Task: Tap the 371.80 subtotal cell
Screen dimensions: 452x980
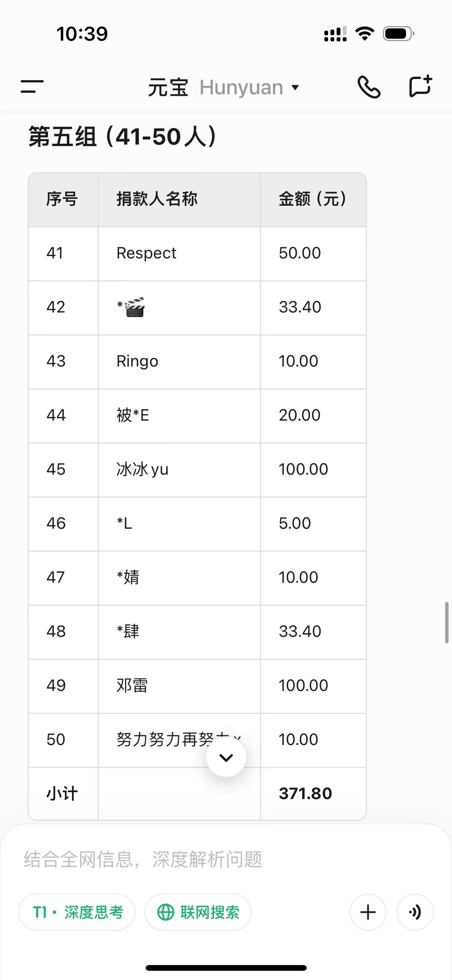Action: pyautogui.click(x=313, y=794)
